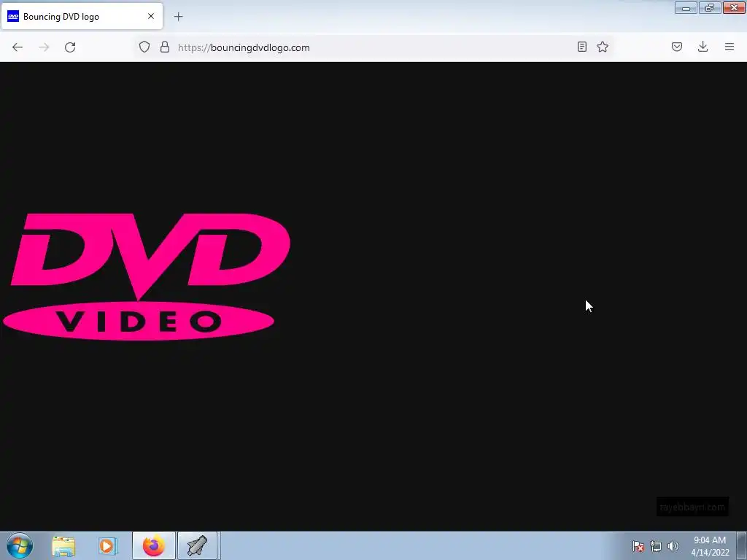Focus the bouncingdvdlogo.com address bar
This screenshot has width=747, height=560.
pos(374,47)
